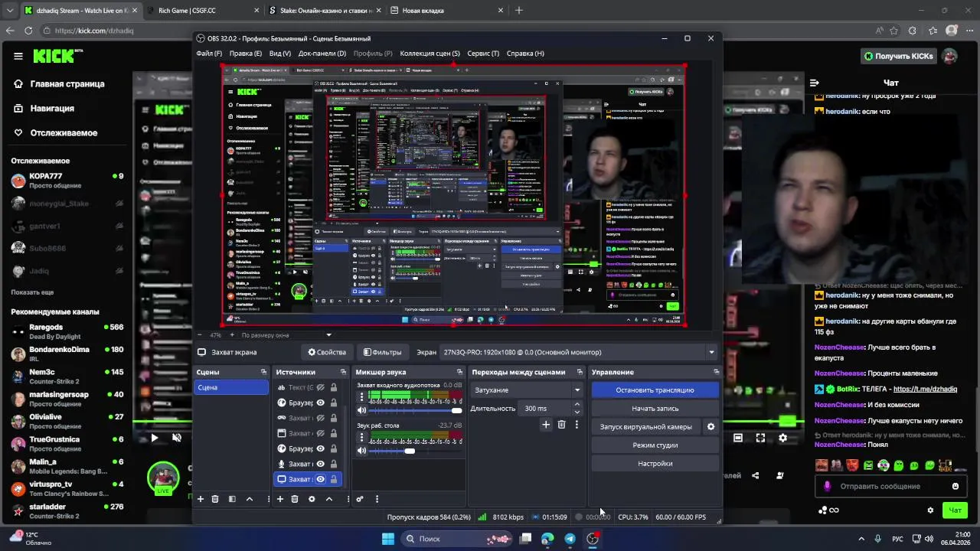The height and width of the screenshot is (551, 980).
Task: Toggle lock on microphone capture source
Action: (334, 464)
